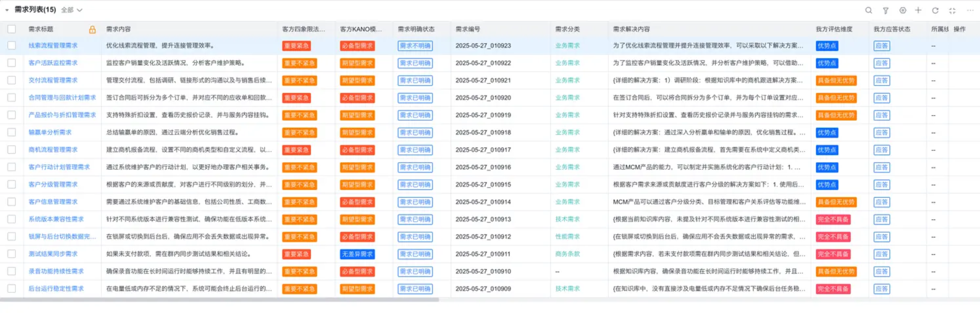Add a new requirement with plus icon
980x313 pixels.
click(x=918, y=10)
